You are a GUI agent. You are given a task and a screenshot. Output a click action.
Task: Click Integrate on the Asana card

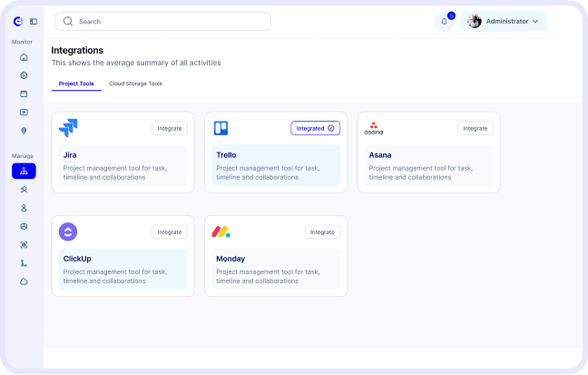[x=475, y=128]
